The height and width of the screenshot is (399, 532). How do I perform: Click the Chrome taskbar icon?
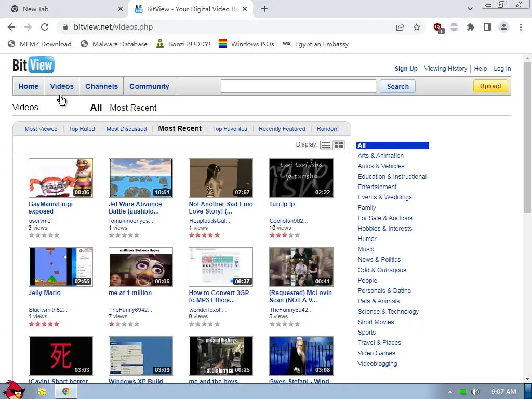click(66, 392)
